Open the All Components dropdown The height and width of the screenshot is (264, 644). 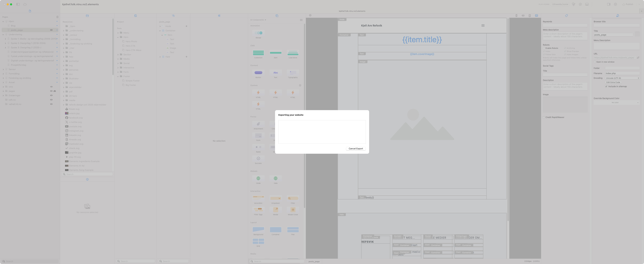point(258,20)
